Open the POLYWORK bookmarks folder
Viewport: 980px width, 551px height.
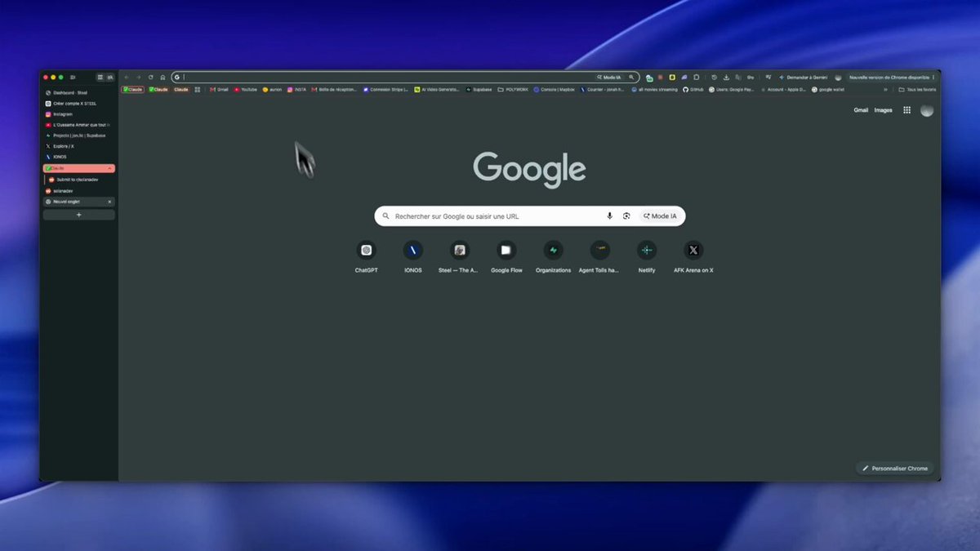514,89
